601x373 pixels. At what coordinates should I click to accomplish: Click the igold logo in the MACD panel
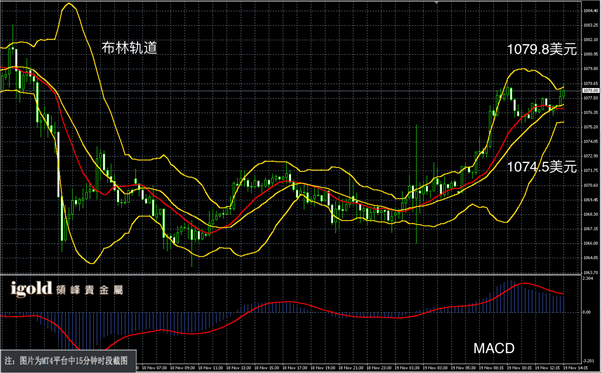point(31,289)
